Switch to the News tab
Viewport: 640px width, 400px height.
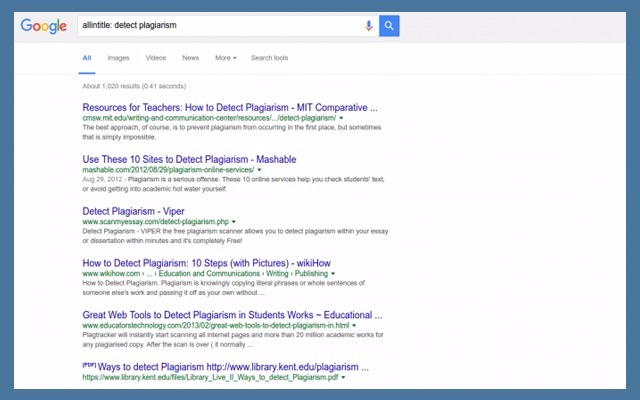coord(190,58)
